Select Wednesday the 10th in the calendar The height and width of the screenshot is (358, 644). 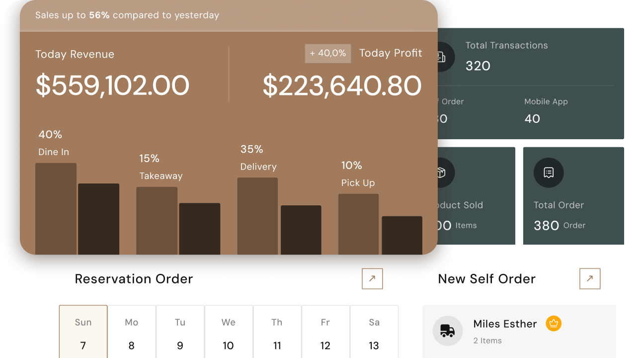(x=229, y=331)
